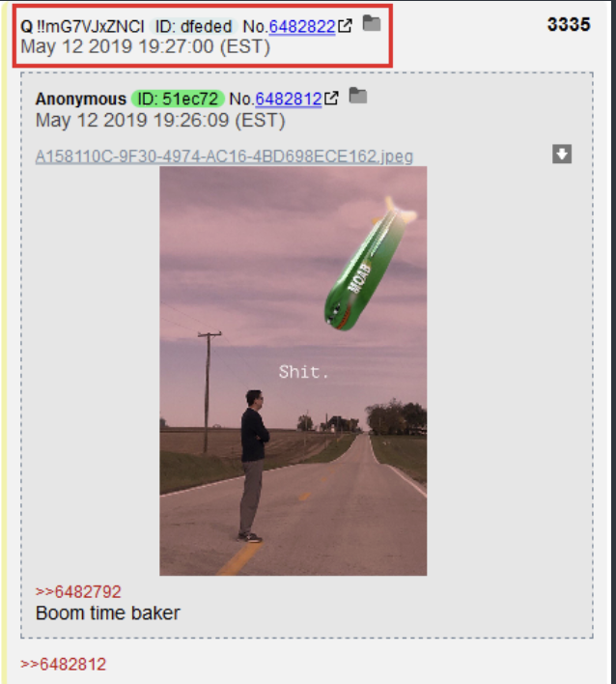Click the May 12 2019 19:26:09 timestamp

tap(160, 120)
